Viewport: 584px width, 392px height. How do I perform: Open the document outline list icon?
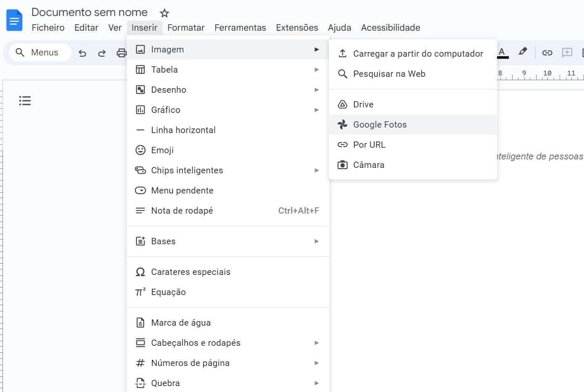click(x=25, y=101)
